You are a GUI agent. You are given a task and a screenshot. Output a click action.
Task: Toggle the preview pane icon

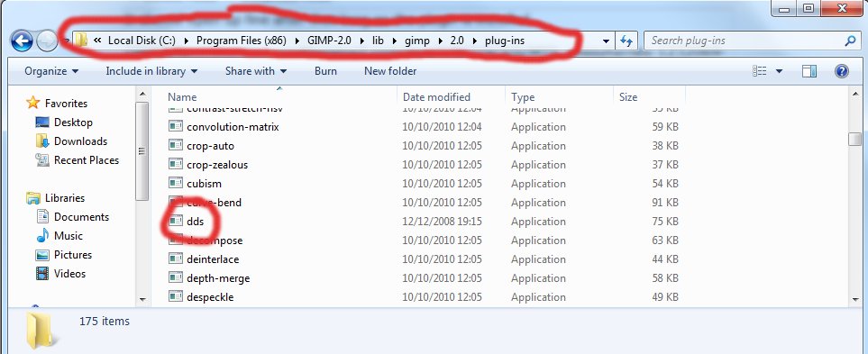tap(809, 71)
